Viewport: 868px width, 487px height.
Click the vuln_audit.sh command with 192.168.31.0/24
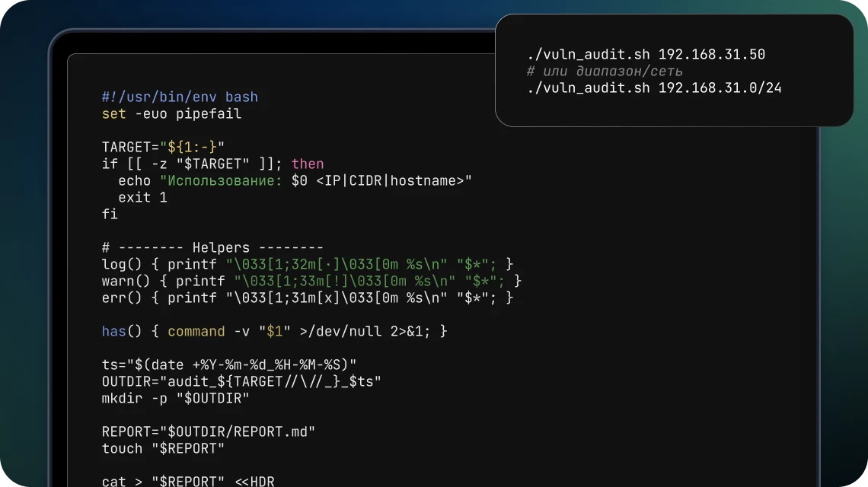pos(654,88)
